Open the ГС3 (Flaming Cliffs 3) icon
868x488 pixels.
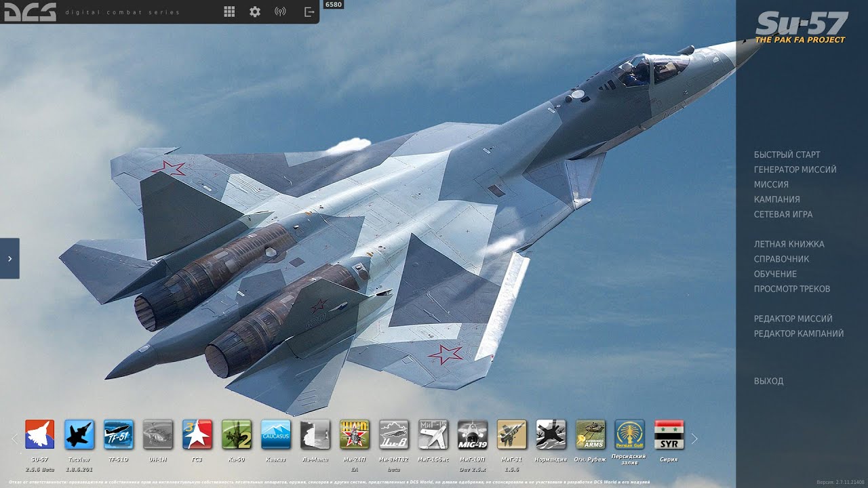click(x=197, y=434)
